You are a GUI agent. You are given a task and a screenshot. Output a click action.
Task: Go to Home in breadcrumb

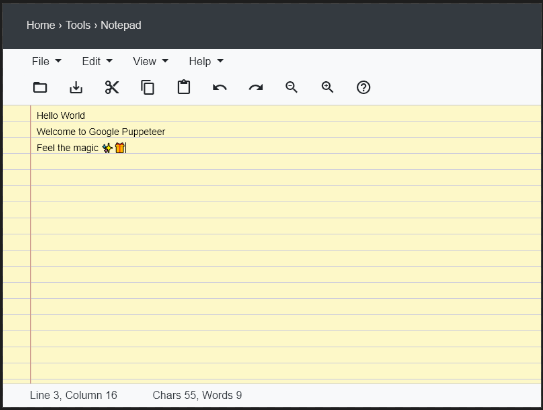[41, 25]
